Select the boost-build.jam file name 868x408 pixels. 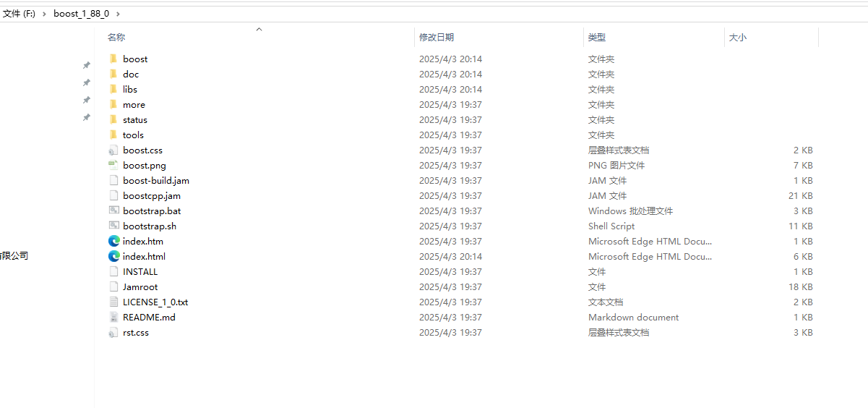[x=156, y=181]
